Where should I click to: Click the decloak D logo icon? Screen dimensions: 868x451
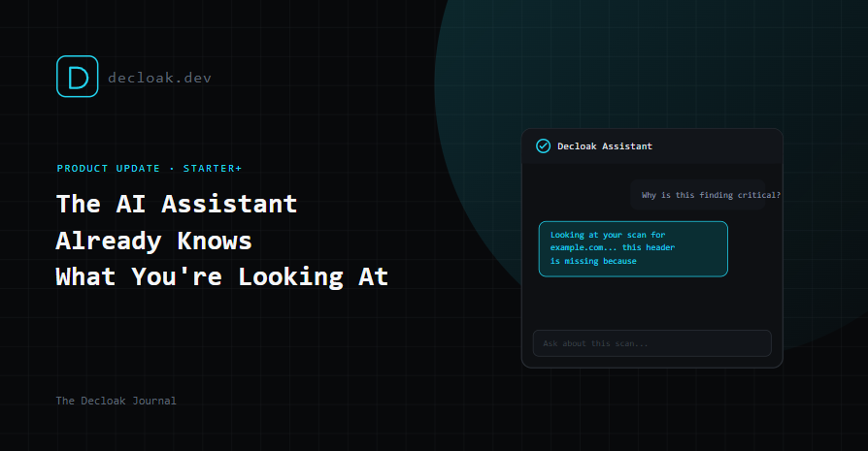[78, 77]
